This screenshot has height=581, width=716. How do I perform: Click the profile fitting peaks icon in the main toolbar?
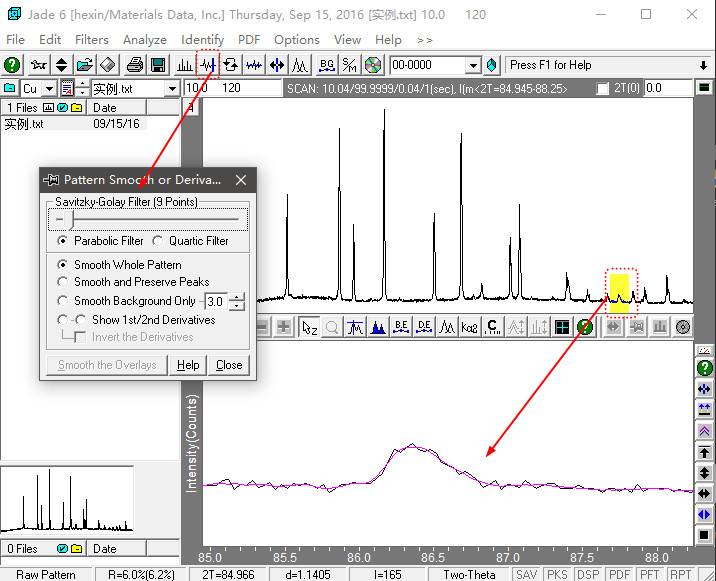(x=300, y=65)
